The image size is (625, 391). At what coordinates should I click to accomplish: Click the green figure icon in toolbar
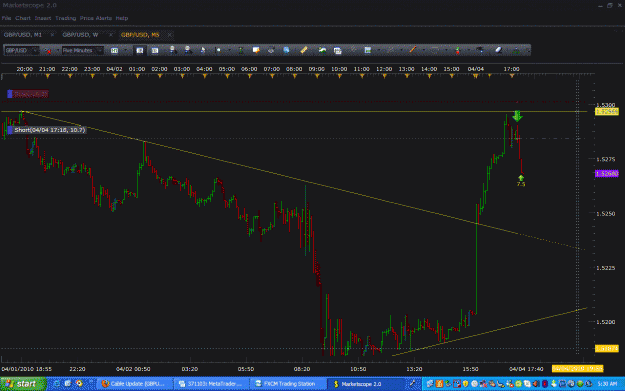click(x=241, y=51)
